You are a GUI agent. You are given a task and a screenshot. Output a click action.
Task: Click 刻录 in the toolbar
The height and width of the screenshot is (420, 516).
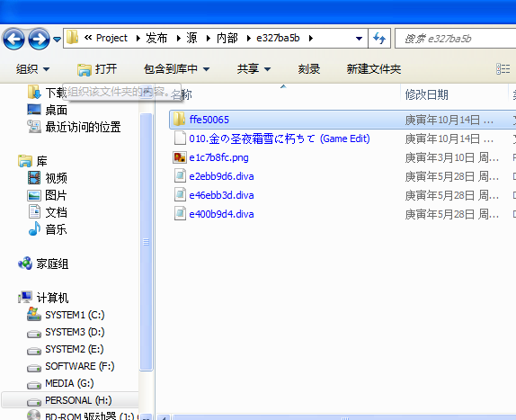tap(309, 69)
